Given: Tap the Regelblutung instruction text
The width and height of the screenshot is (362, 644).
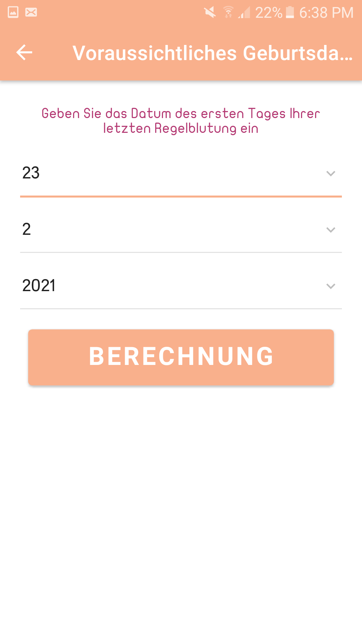Looking at the screenshot, I should pyautogui.click(x=181, y=121).
